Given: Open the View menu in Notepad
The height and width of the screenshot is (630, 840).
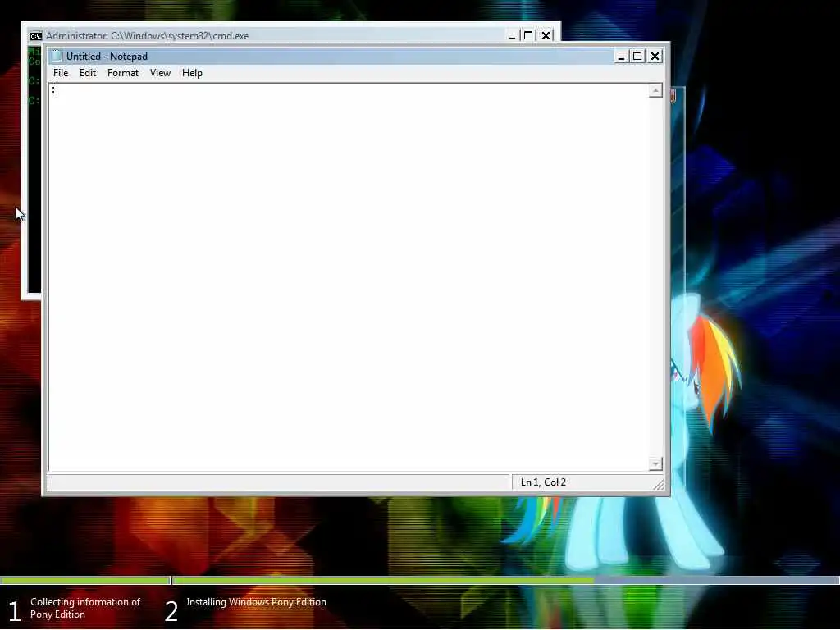Looking at the screenshot, I should coord(160,73).
